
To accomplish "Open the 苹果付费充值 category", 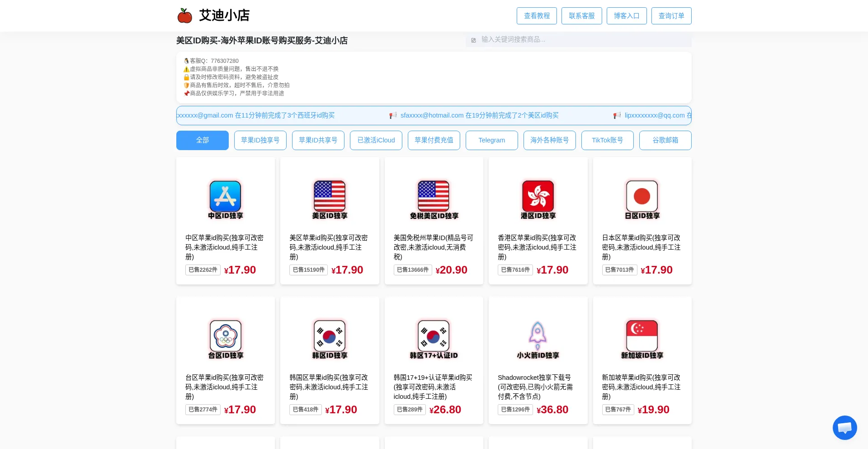I will point(434,140).
